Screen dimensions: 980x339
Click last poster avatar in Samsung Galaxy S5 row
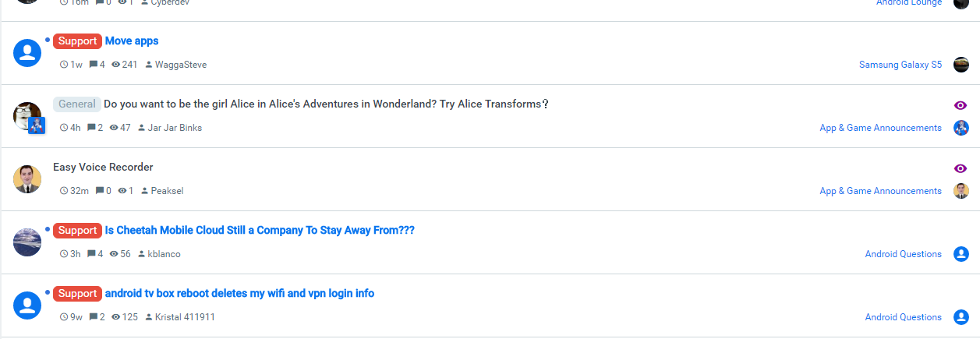pyautogui.click(x=961, y=65)
